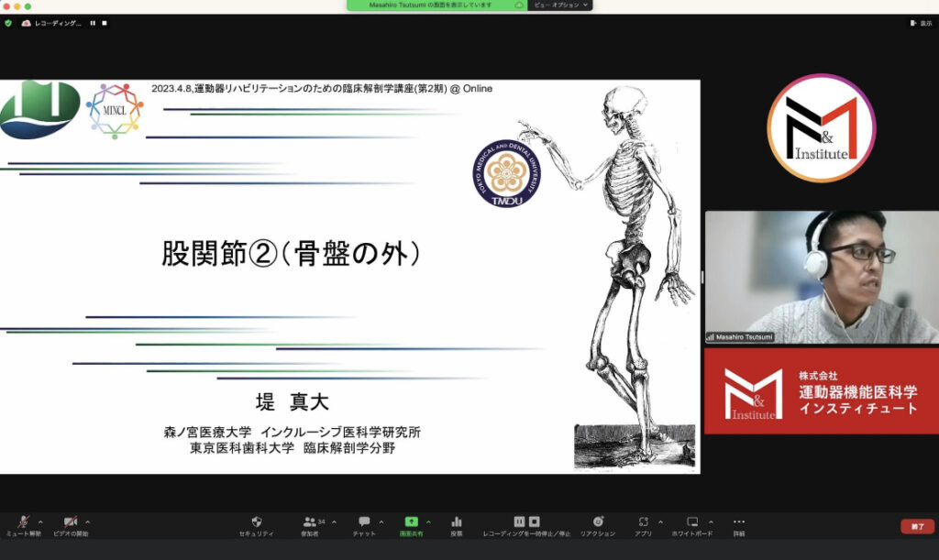The image size is (939, 560).
Task: Stop recording using top-left stop square
Action: tap(104, 23)
